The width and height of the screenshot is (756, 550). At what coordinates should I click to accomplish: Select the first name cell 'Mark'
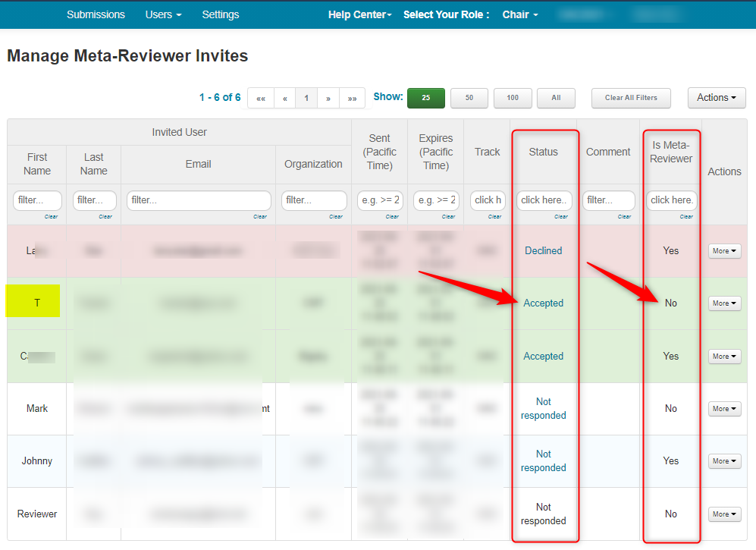(x=37, y=409)
